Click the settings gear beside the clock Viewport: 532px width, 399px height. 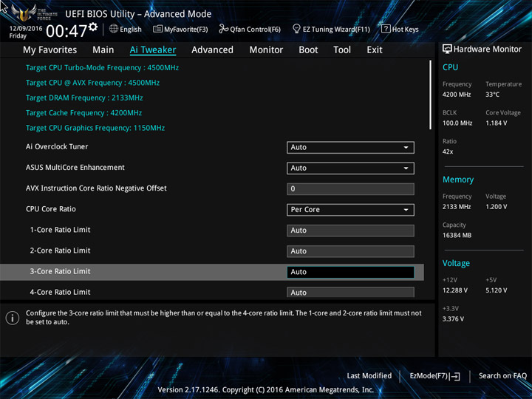pos(93,27)
